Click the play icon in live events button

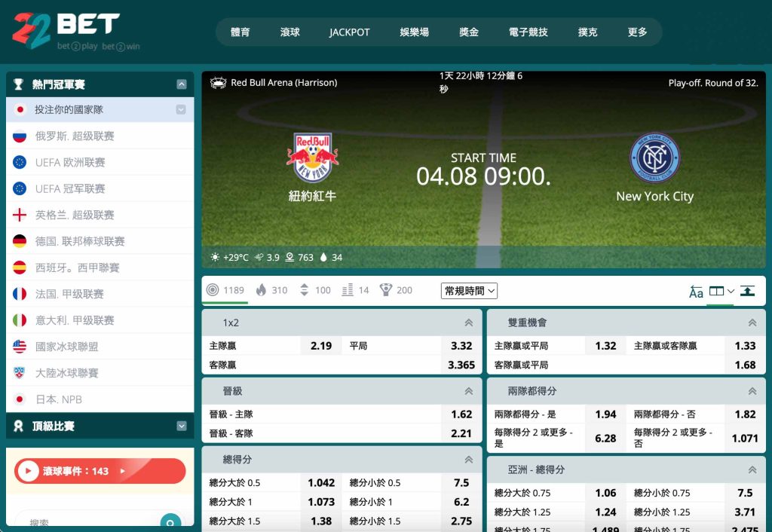tap(28, 471)
